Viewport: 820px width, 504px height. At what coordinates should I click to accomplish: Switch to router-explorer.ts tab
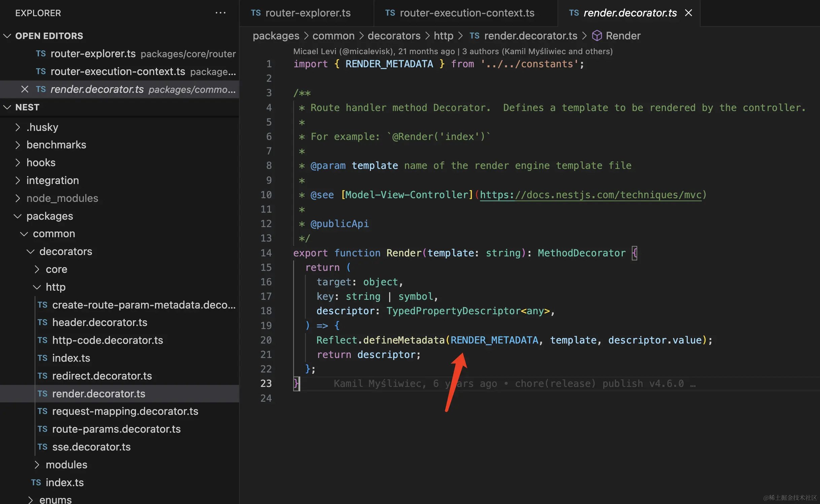308,13
